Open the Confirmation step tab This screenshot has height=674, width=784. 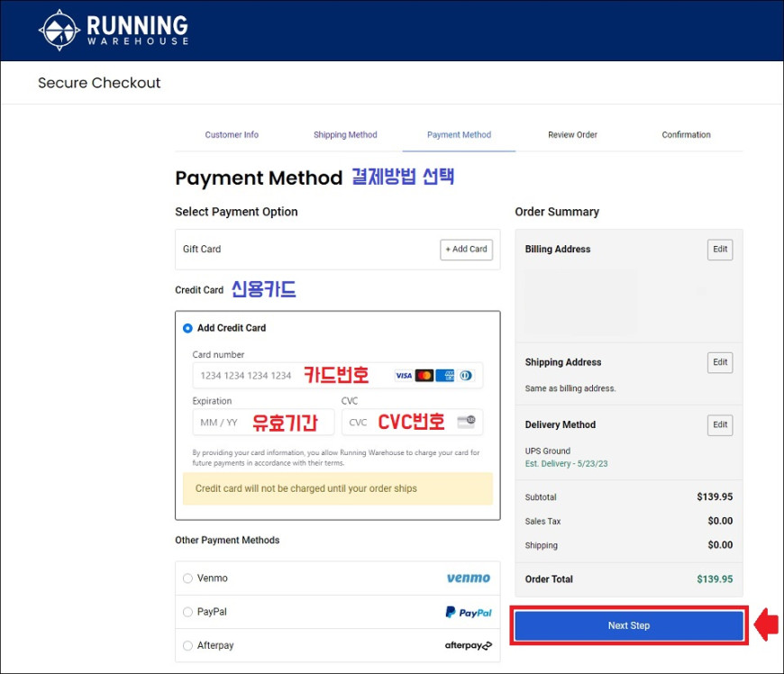click(686, 134)
